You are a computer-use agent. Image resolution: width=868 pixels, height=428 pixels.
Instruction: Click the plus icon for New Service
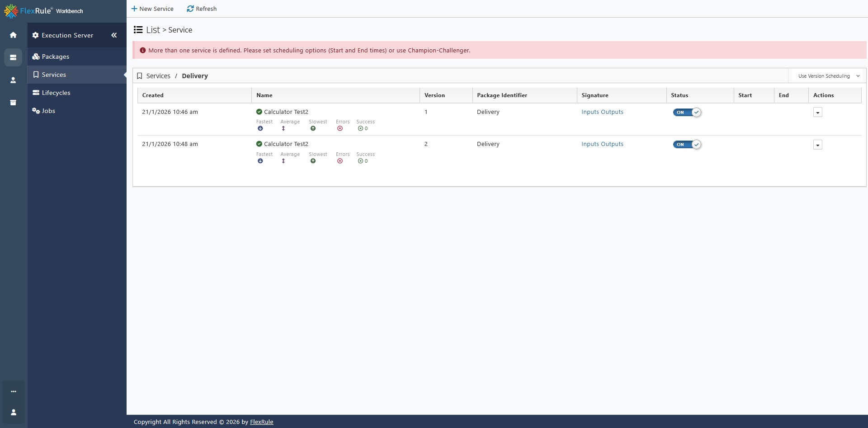(x=134, y=9)
